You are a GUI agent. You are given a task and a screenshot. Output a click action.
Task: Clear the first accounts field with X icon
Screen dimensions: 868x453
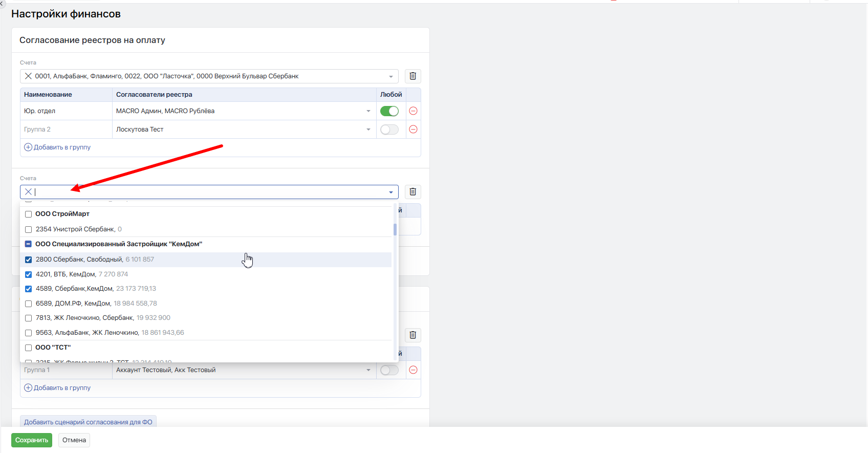coord(28,76)
